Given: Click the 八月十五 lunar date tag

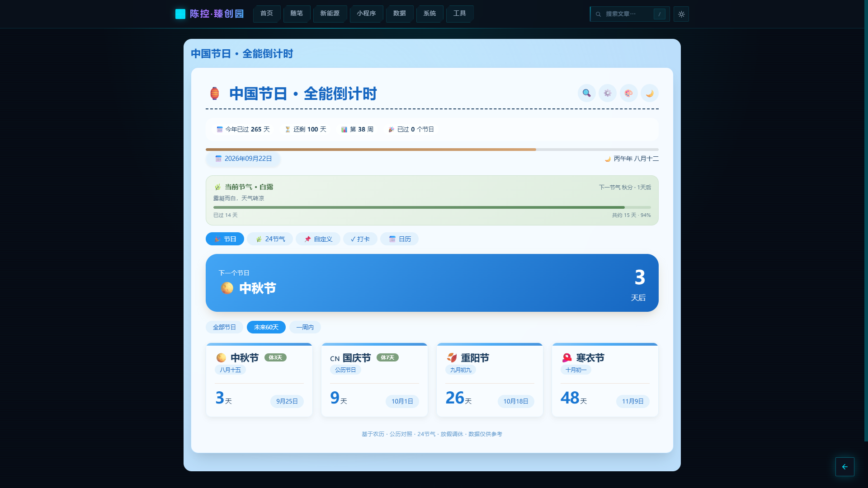Looking at the screenshot, I should tap(231, 370).
